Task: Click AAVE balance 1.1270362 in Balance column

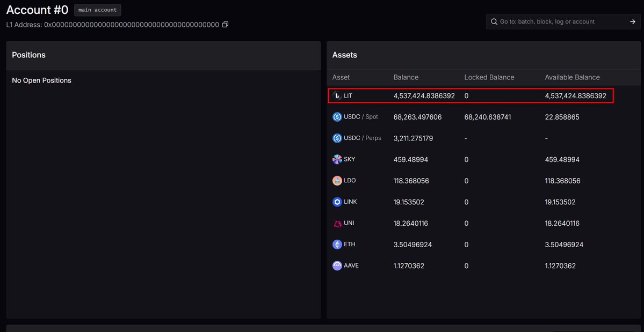Action: [409, 266]
